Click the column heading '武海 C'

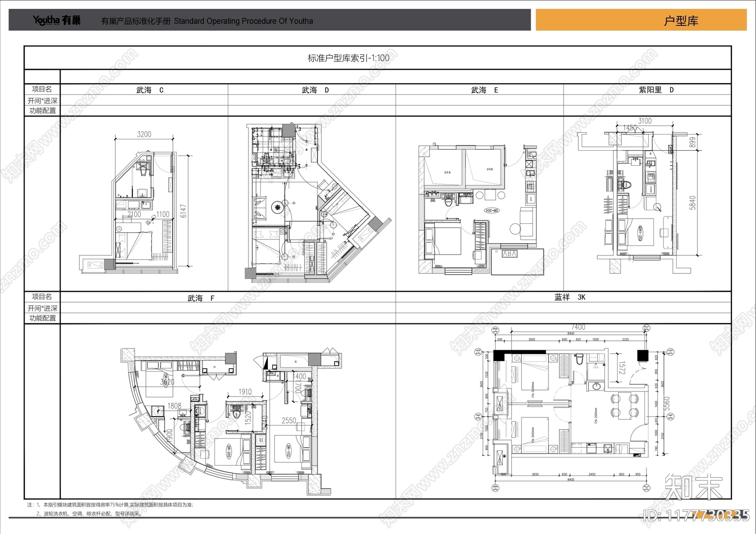coord(150,90)
